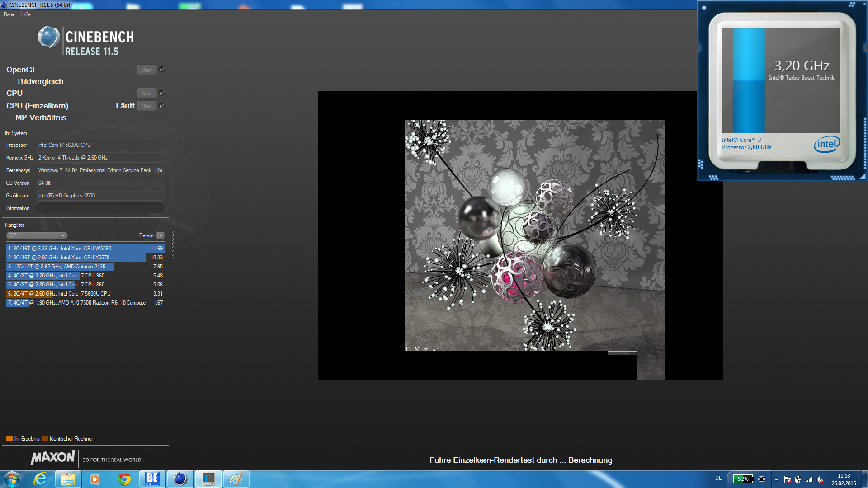Open the Datei menu
The width and height of the screenshot is (868, 488).
pyautogui.click(x=9, y=14)
